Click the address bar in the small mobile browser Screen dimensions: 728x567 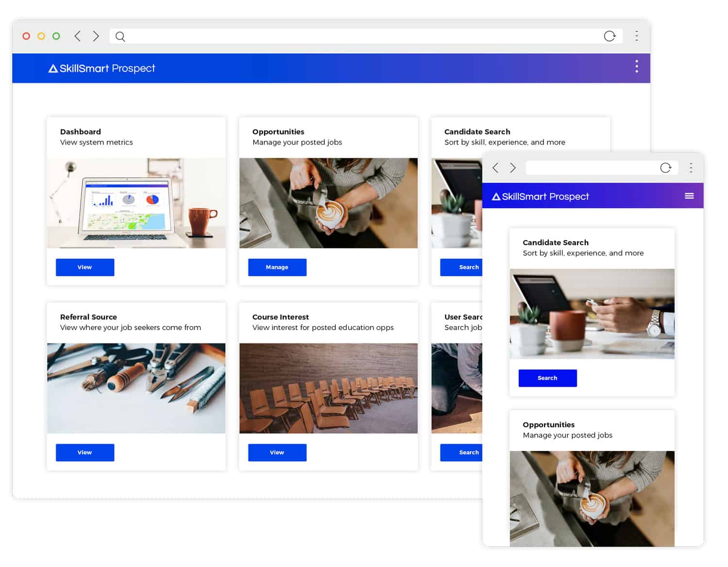(601, 168)
